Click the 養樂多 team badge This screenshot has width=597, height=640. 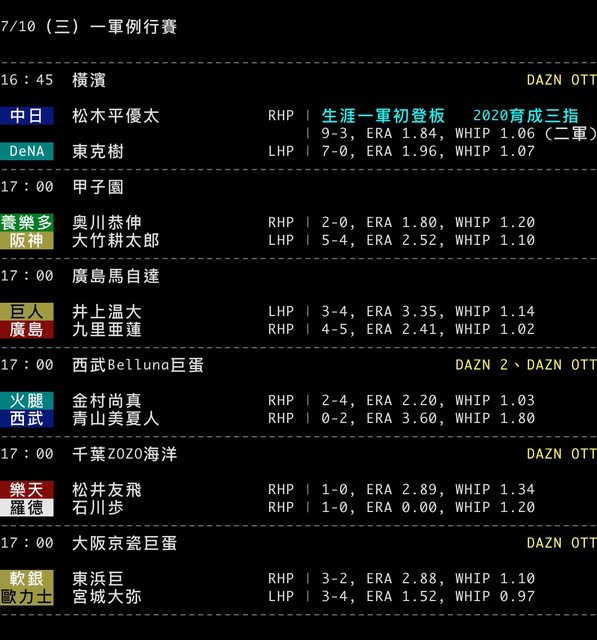point(27,222)
